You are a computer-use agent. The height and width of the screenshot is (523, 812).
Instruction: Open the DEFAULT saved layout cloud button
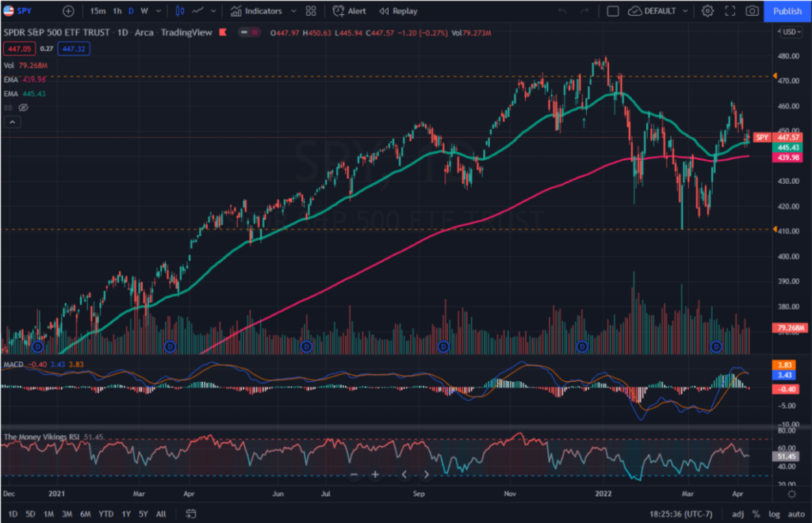652,11
